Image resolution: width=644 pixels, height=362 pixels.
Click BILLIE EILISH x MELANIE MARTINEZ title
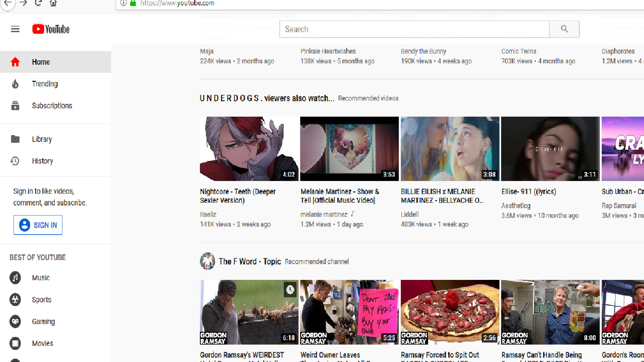point(442,196)
